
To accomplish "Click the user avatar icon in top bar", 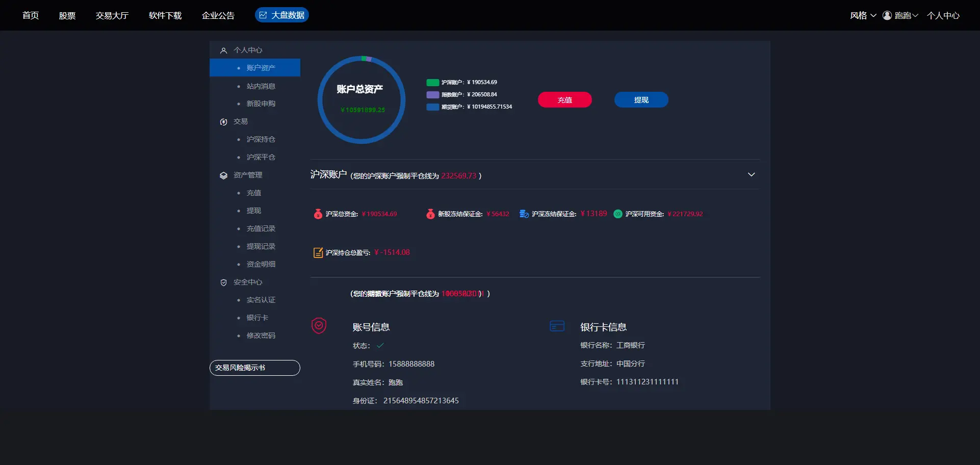I will pos(887,15).
